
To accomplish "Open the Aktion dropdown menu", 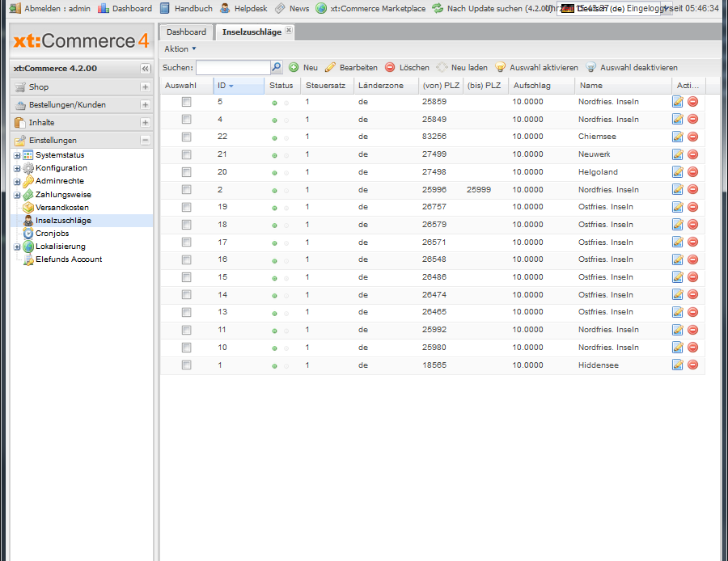I will coord(180,49).
